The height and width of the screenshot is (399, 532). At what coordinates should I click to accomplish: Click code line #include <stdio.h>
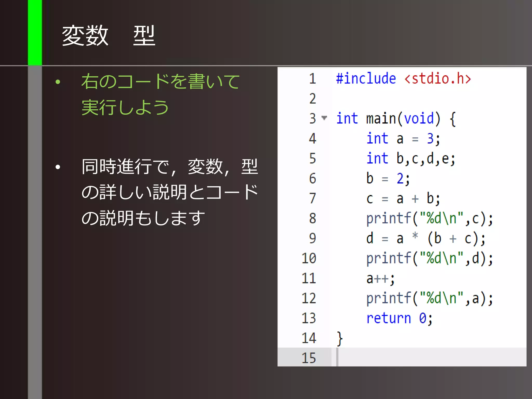403,78
